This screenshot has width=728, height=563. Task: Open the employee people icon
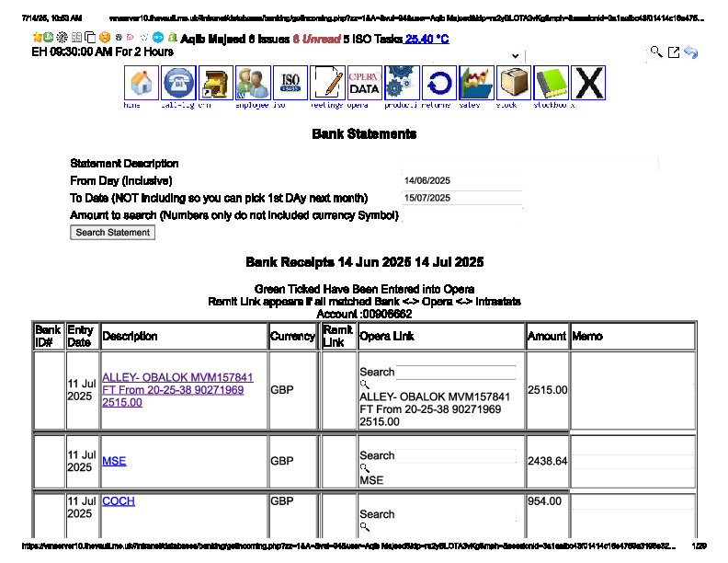[x=253, y=83]
